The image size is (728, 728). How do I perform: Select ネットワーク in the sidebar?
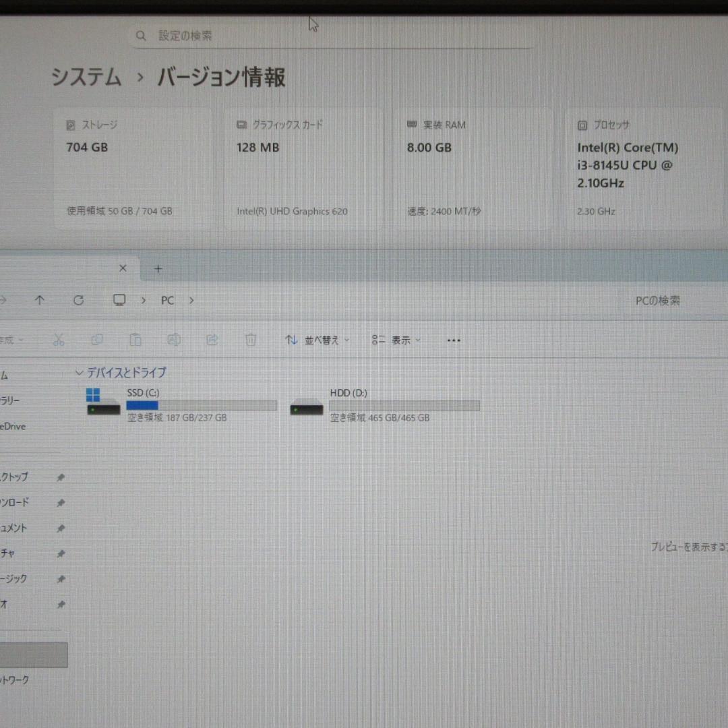(x=15, y=679)
